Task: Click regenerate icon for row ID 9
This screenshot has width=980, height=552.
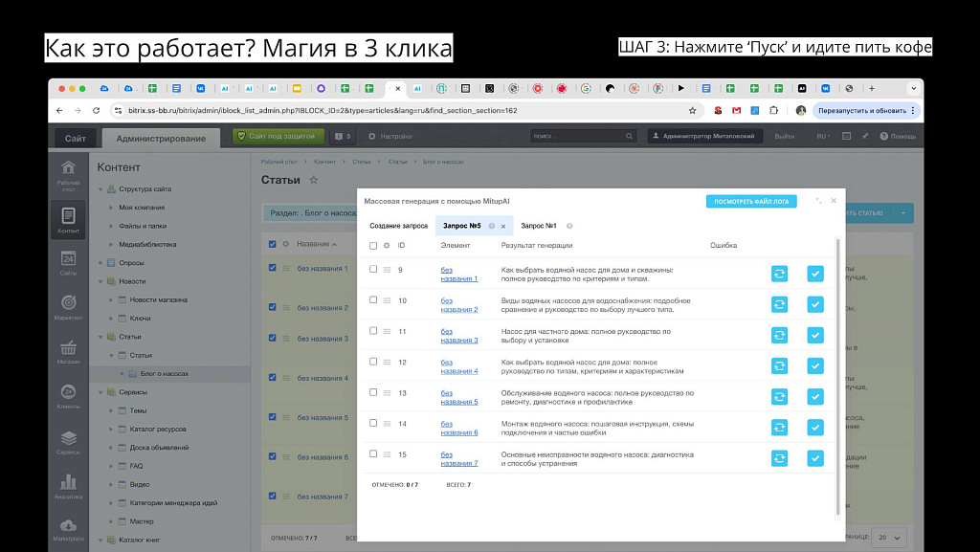Action: point(779,274)
